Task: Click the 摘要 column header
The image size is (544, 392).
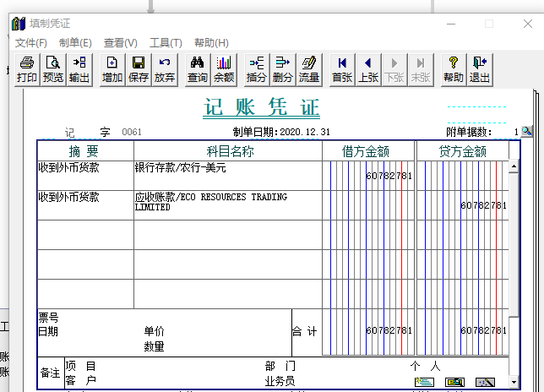Action: [x=85, y=151]
